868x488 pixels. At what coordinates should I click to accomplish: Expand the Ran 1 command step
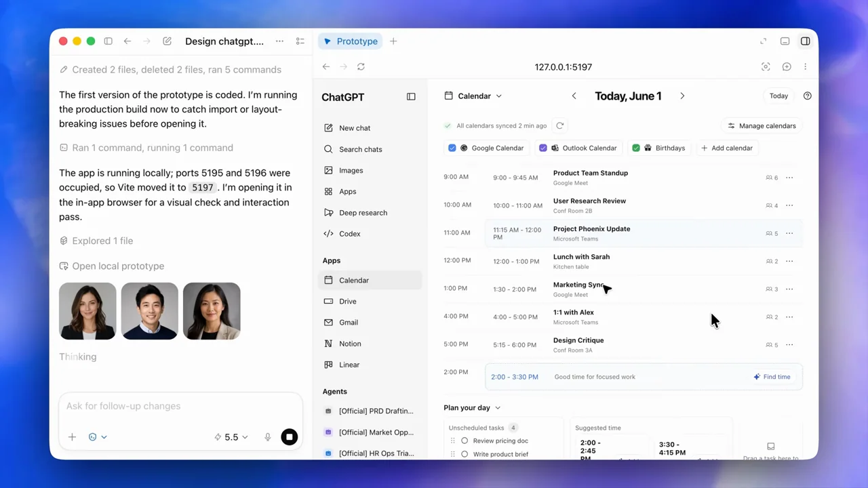click(x=146, y=148)
